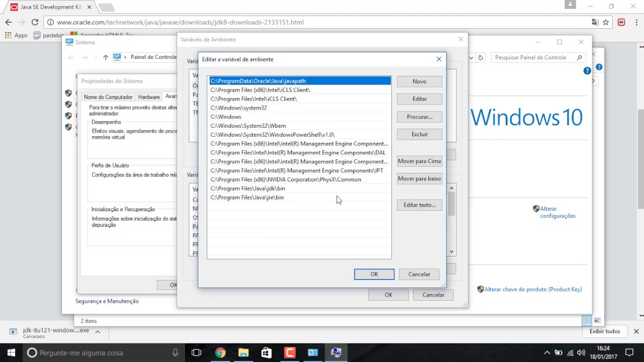The height and width of the screenshot is (362, 644).
Task: Open new tab in Chrome
Action: tap(106, 7)
